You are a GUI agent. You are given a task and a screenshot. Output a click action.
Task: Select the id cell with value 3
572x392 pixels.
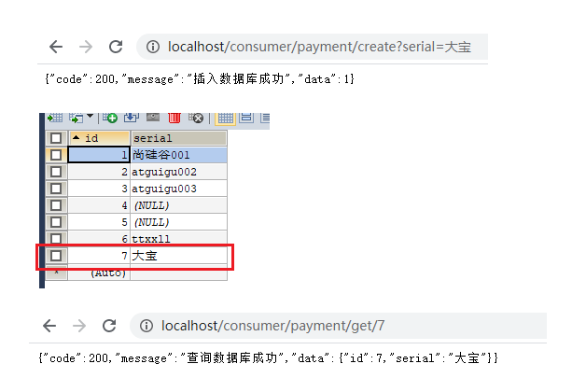[x=99, y=189]
